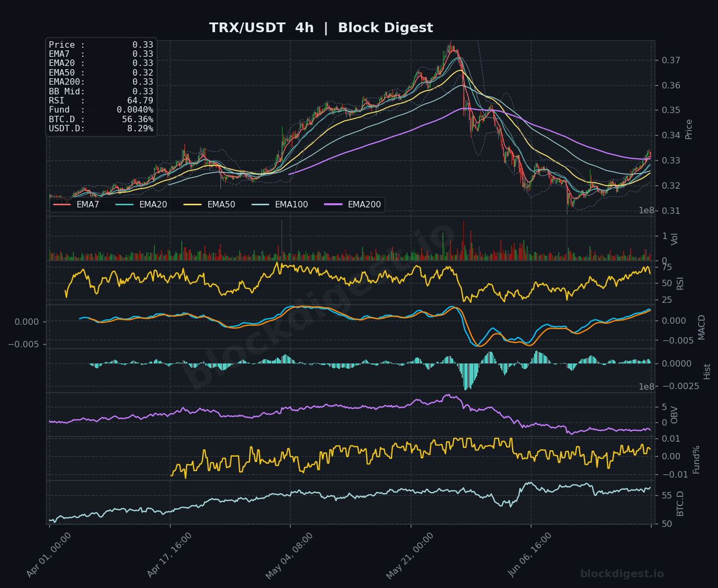
Task: Click the EMA200 legend entry
Action: tap(352, 205)
